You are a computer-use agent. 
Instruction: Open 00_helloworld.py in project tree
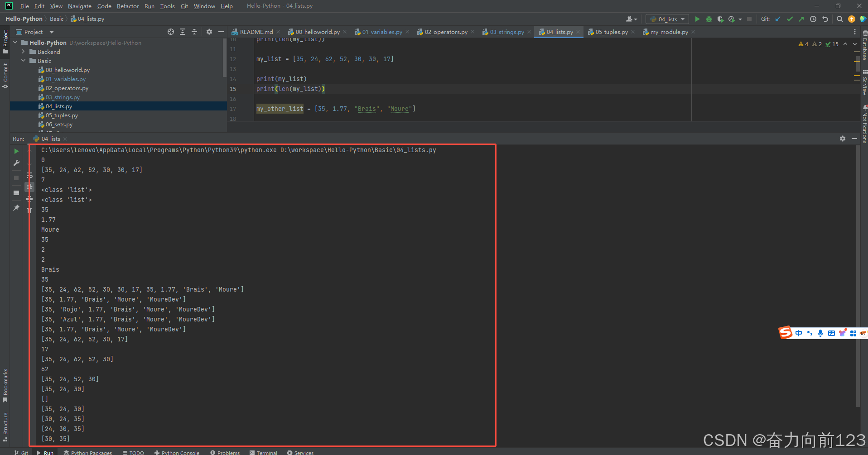pyautogui.click(x=68, y=70)
